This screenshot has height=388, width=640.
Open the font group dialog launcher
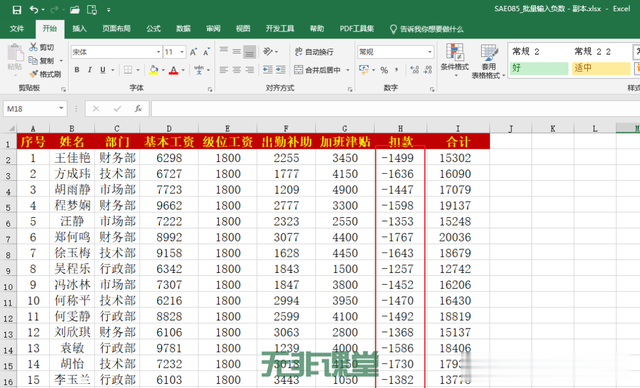point(210,89)
